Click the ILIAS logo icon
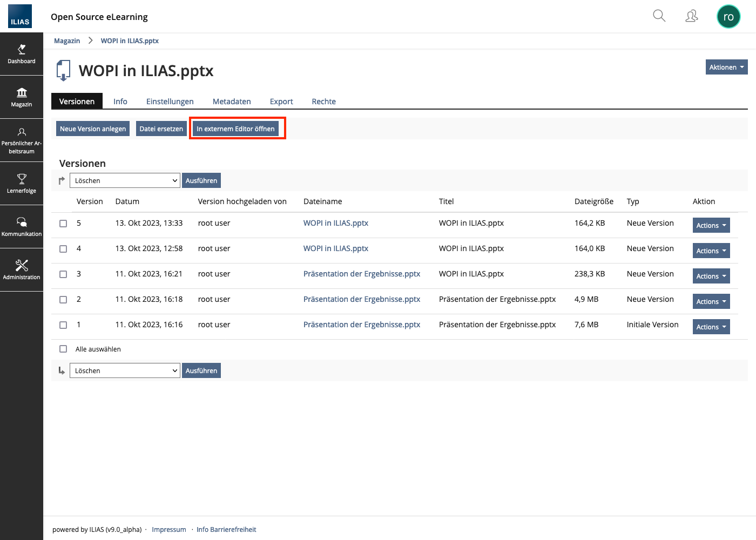The image size is (756, 540). (20, 16)
